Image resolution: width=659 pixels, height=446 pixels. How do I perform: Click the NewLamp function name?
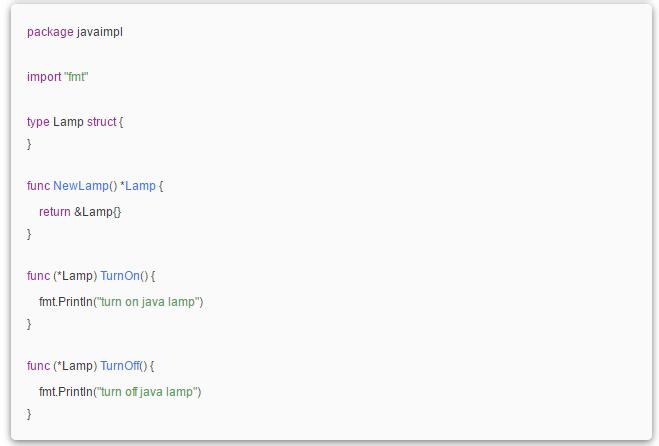(81, 186)
